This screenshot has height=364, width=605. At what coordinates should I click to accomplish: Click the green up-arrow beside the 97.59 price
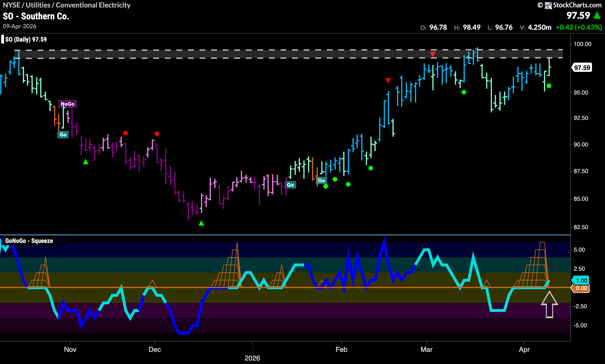pyautogui.click(x=597, y=15)
